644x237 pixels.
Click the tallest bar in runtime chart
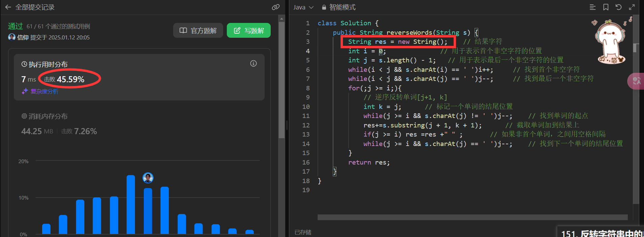pos(131,204)
